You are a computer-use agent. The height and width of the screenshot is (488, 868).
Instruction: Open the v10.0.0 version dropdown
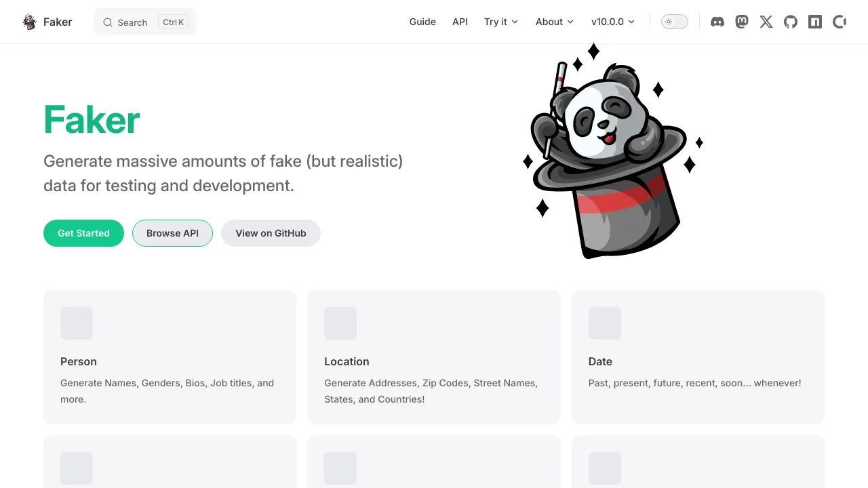point(613,22)
